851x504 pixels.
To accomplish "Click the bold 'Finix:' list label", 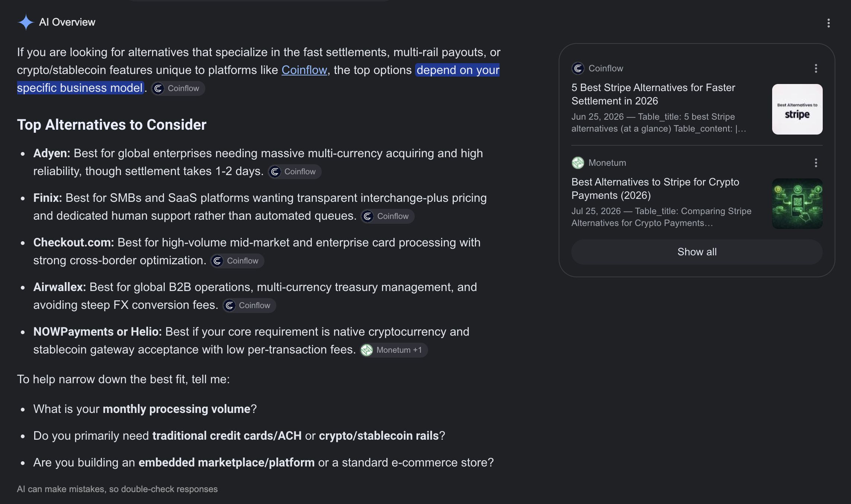I will pyautogui.click(x=48, y=198).
